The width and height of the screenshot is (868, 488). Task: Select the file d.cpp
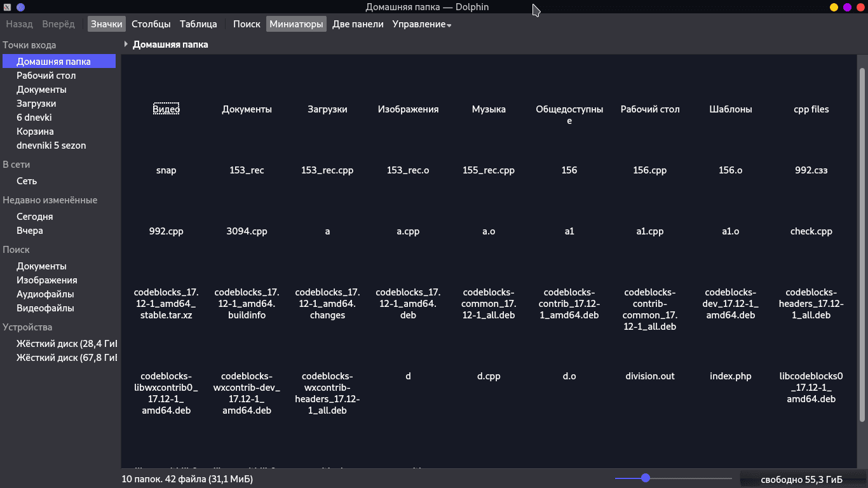click(x=489, y=376)
